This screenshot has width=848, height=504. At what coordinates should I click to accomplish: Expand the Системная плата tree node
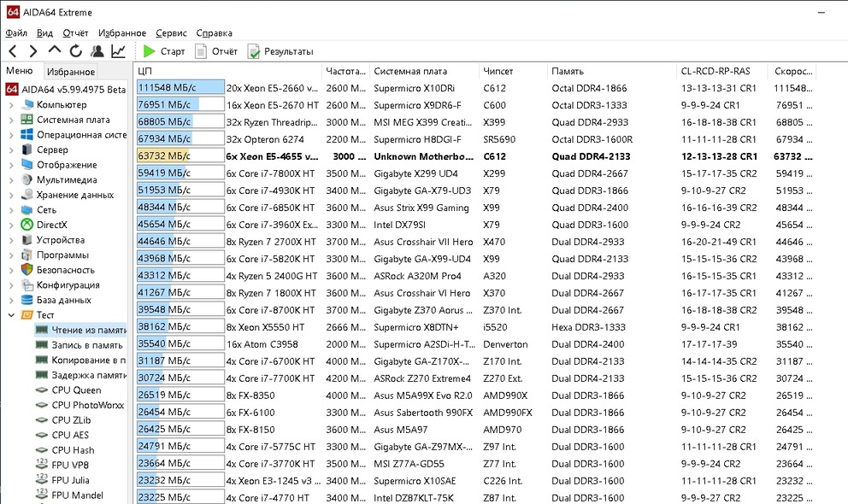pos(11,120)
